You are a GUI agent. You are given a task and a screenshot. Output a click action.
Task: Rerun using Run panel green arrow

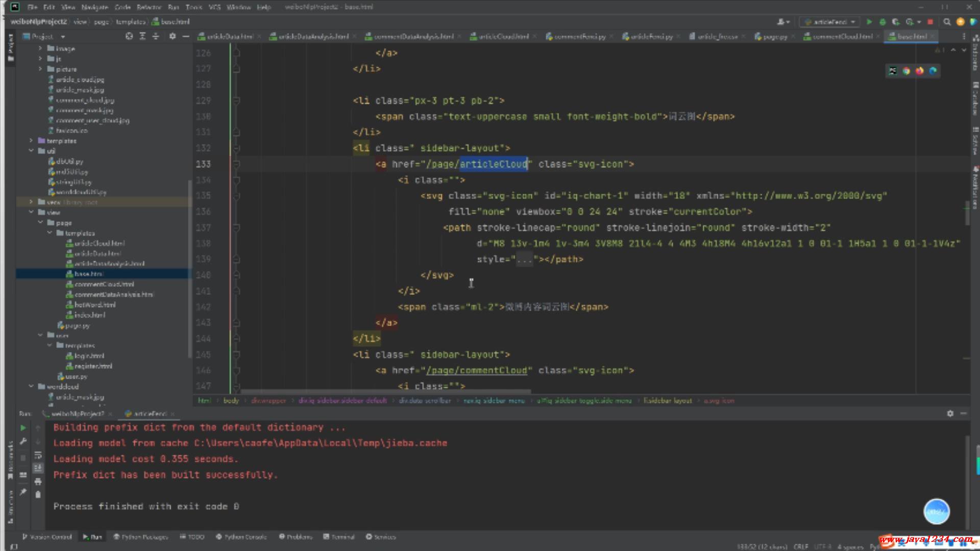tap(23, 428)
